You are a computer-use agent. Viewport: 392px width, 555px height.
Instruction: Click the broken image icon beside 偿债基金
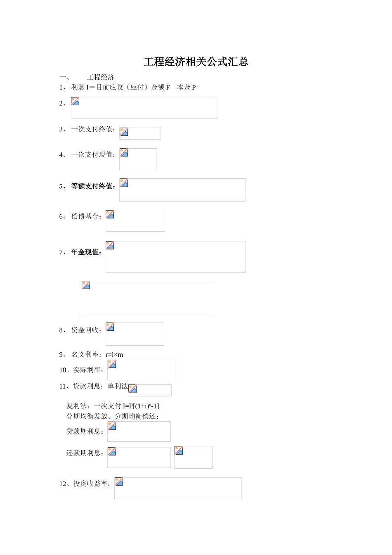coord(110,214)
